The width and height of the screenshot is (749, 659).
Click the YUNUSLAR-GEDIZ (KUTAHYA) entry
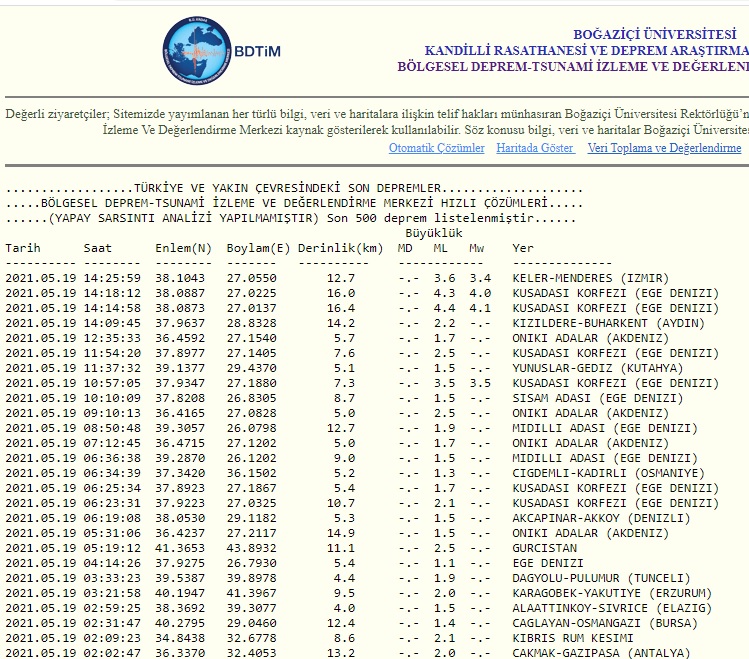597,368
